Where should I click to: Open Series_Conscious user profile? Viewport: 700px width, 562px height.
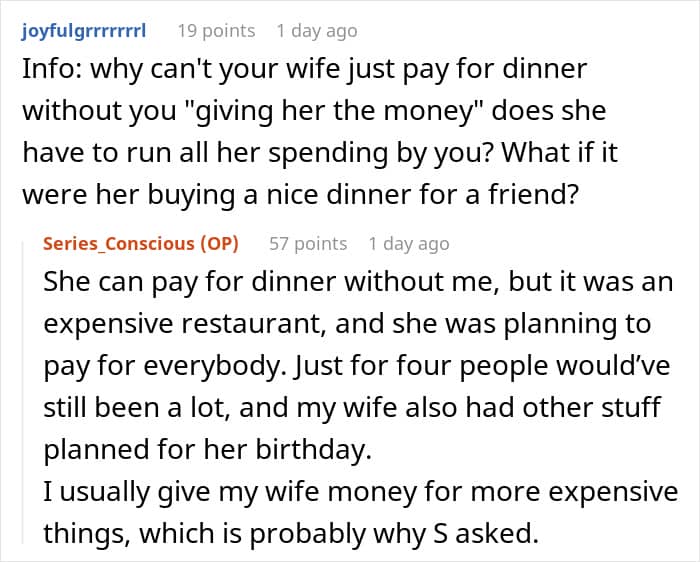pos(120,243)
